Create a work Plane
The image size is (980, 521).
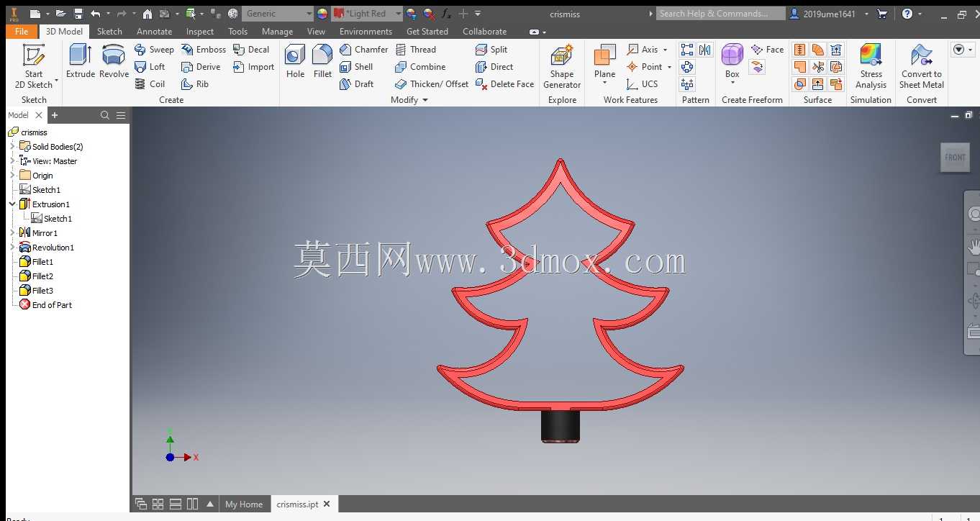coord(604,60)
